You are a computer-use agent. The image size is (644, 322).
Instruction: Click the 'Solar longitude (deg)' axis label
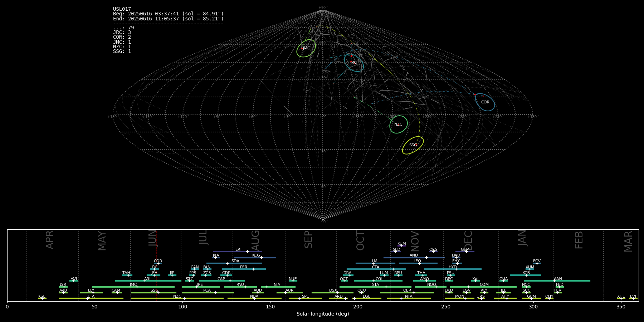click(x=323, y=314)
